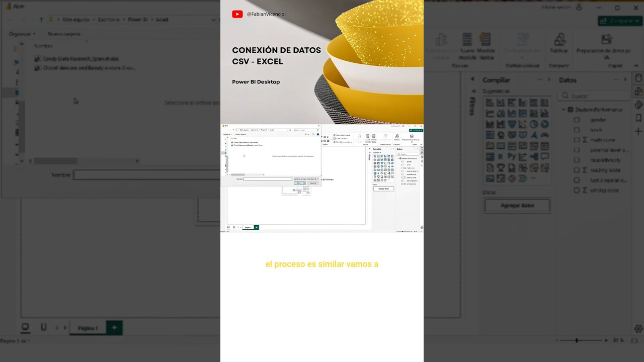Add a new page in center video
The height and width of the screenshot is (362, 644).
[x=257, y=227]
